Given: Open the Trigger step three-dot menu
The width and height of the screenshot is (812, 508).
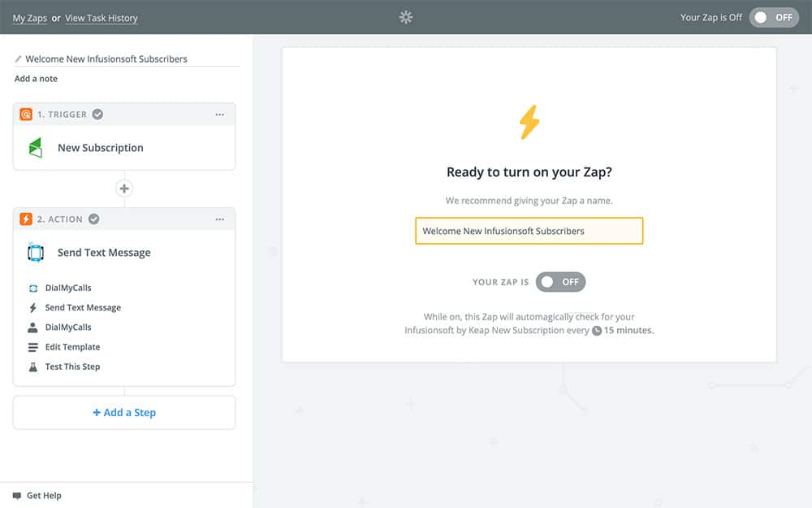Looking at the screenshot, I should [219, 115].
